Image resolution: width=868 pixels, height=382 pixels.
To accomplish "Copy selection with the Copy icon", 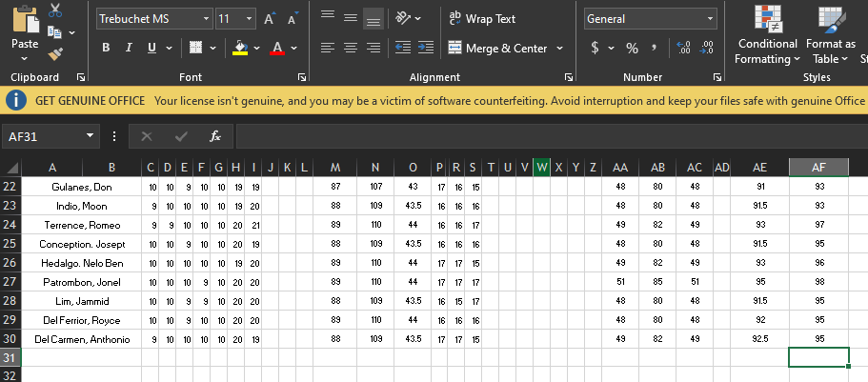I will coord(54,32).
